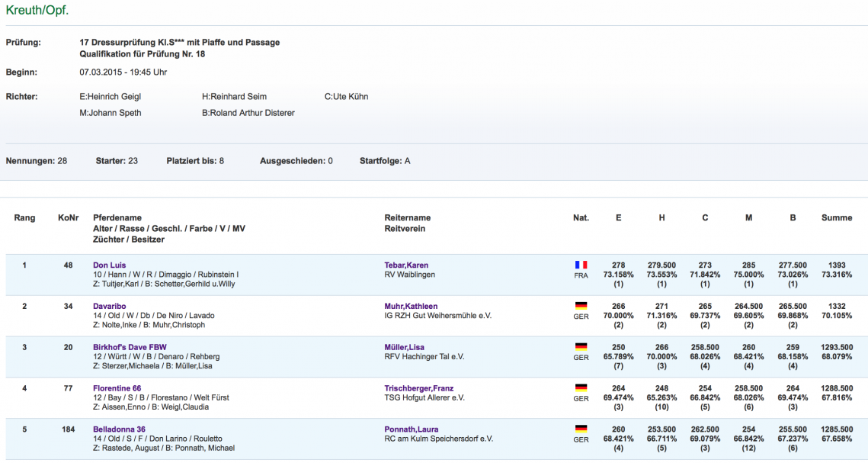Open horse link Davaribo
Screen dimensions: 868x463
tap(109, 307)
